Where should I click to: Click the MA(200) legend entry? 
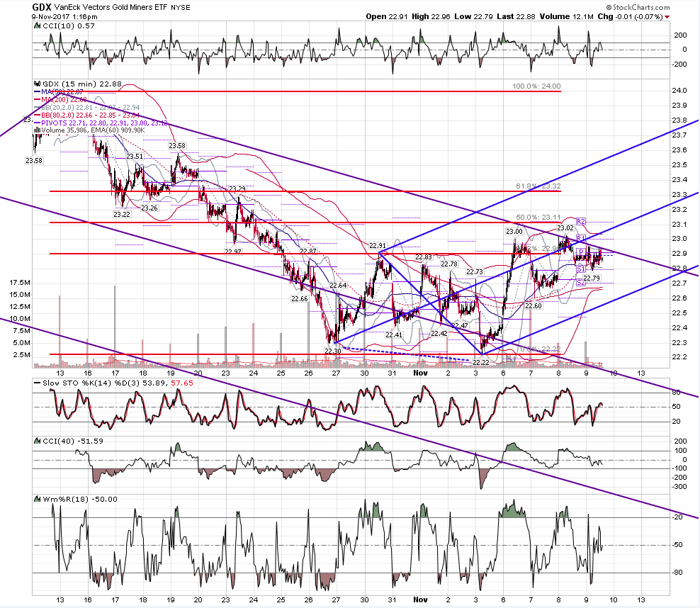tap(60, 99)
